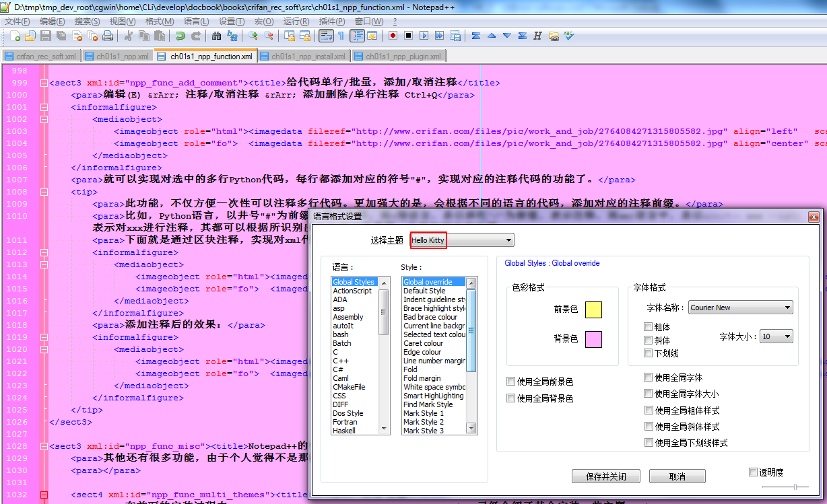827x504 pixels.
Task: Check 使用全局斜体样式 checkbox
Action: 648,426
